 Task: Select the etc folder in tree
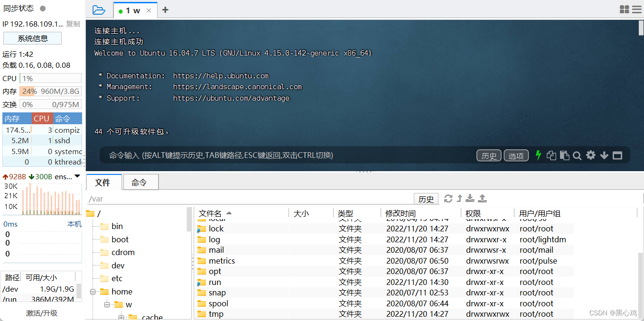[x=111, y=278]
